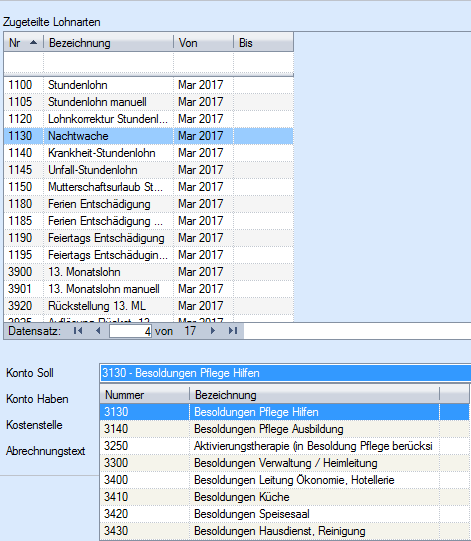Viewport: 471px width, 541px height.
Task: Jump to last record in navigator
Action: [x=233, y=331]
